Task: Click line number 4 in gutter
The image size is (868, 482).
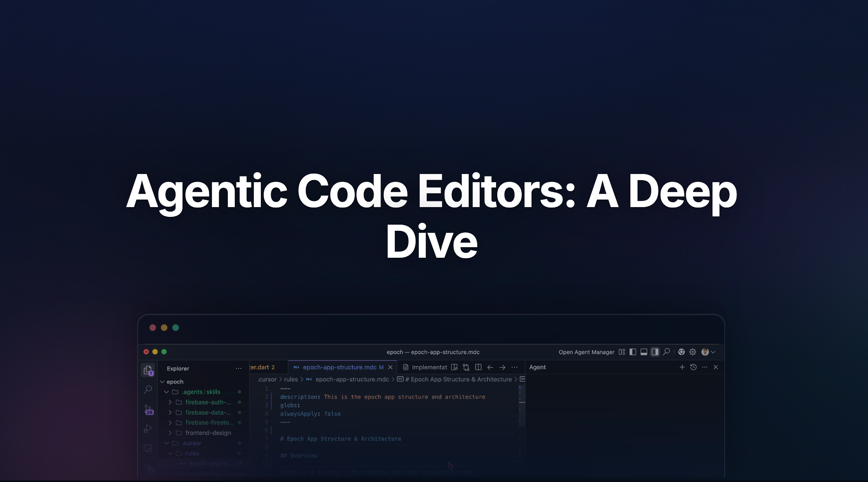Action: tap(267, 414)
